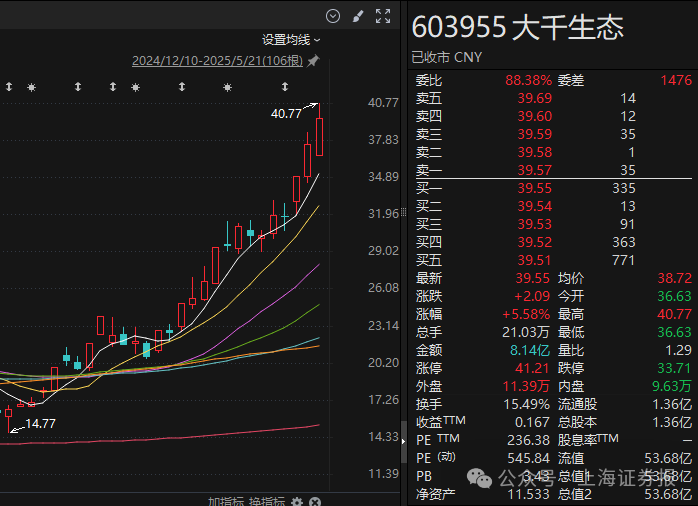
Task: Click the 总手 value 21.03万
Action: 526,332
